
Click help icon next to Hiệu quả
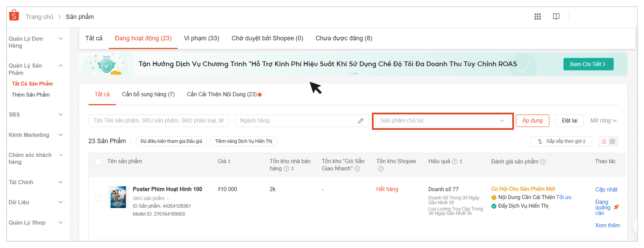point(454,162)
